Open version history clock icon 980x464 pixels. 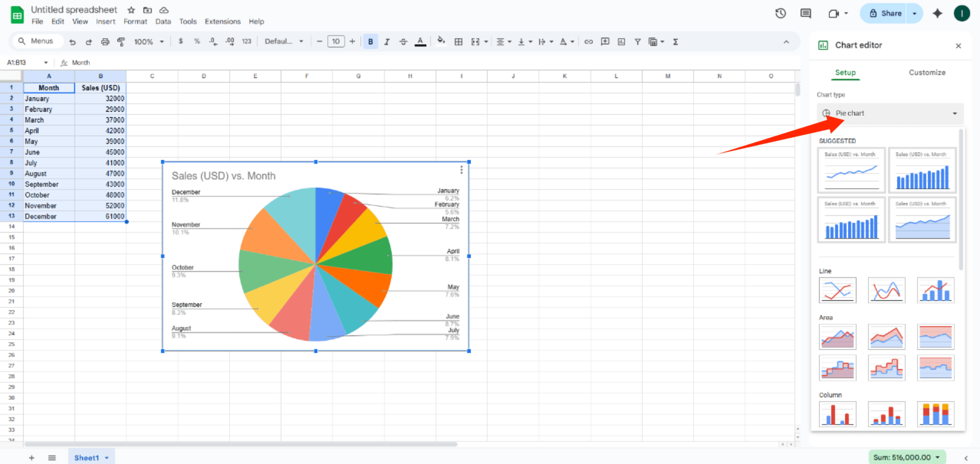[x=780, y=14]
